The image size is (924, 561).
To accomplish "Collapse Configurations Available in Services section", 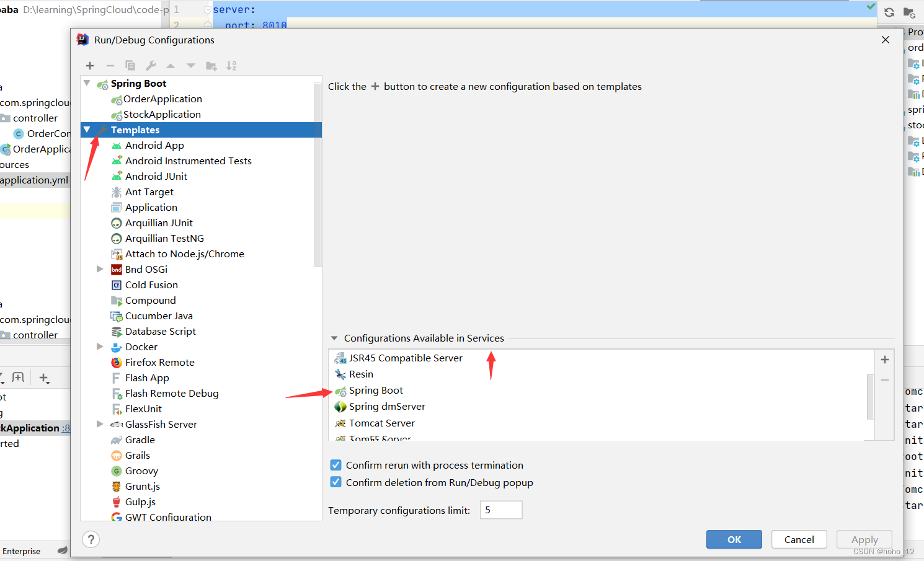I will click(334, 338).
